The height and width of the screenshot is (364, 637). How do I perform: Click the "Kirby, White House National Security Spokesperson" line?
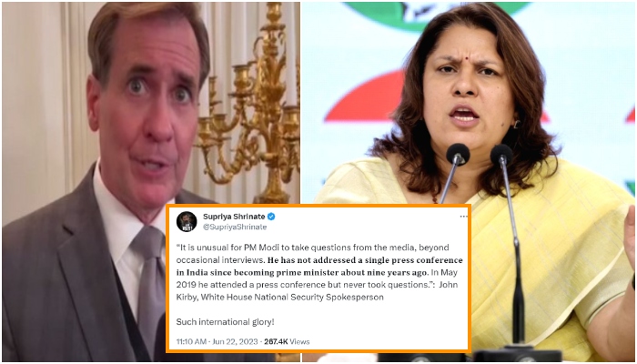coord(280,297)
